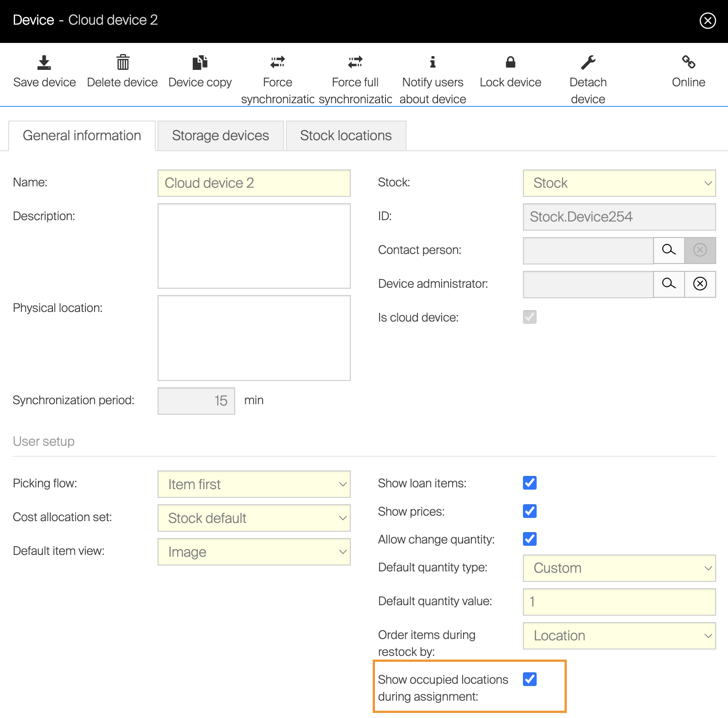Lock the device with padlock icon
The image size is (728, 718).
tap(510, 62)
